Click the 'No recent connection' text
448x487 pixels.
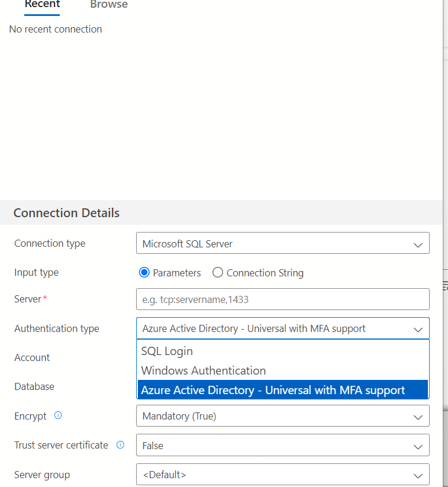pyautogui.click(x=56, y=29)
